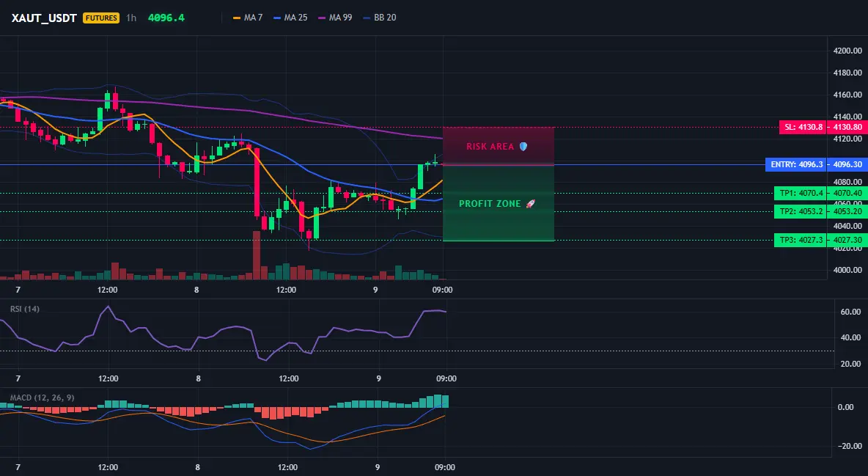The width and height of the screenshot is (868, 476).
Task: Click the 4000.00 price axis label
Action: coord(847,271)
